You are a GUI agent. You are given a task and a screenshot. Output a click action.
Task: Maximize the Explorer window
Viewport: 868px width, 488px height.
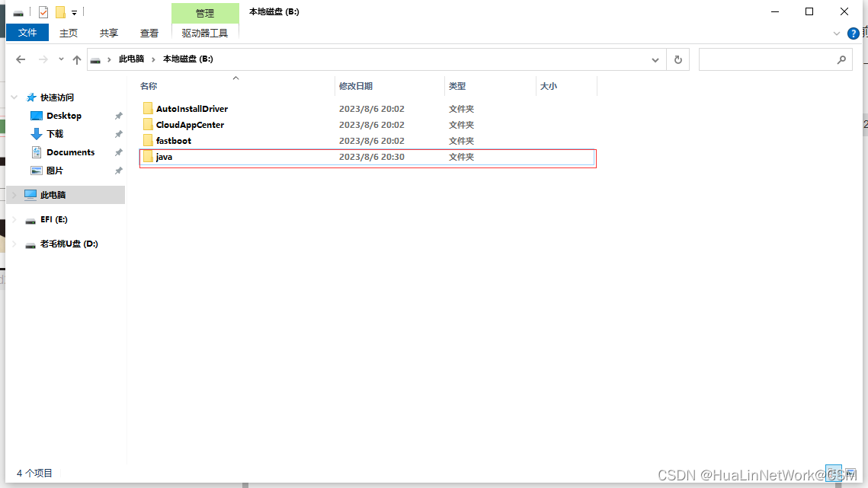[809, 11]
